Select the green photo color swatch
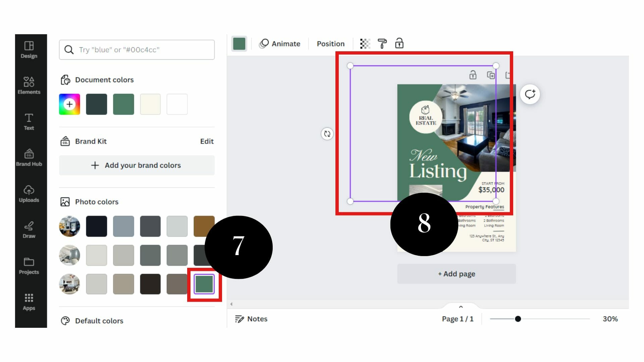The image size is (644, 362). click(x=204, y=284)
